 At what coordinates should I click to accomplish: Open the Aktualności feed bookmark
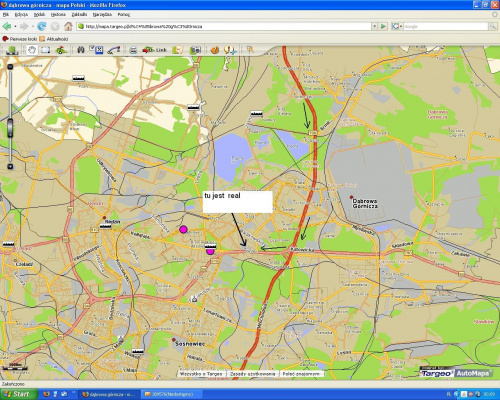[54, 39]
